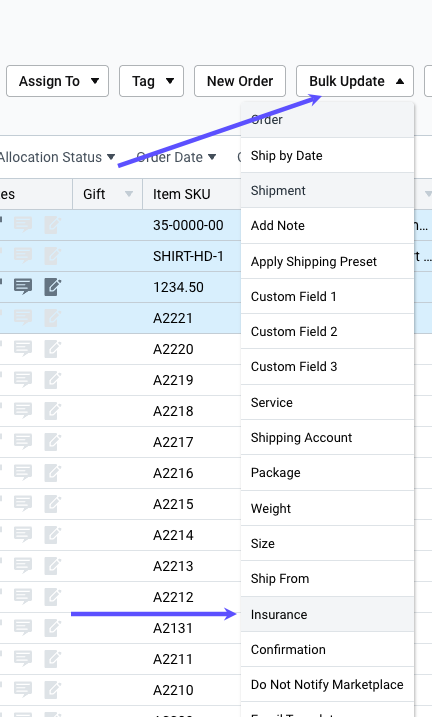
Task: Click SKU cell A2220
Action: 173,349
